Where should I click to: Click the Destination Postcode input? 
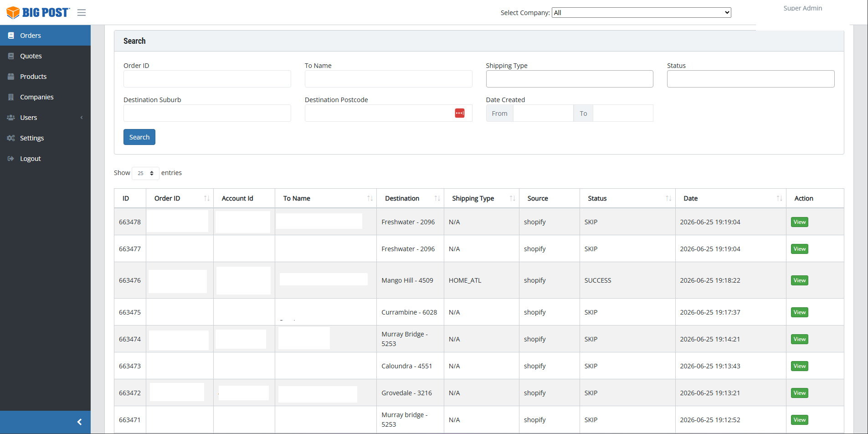(388, 113)
